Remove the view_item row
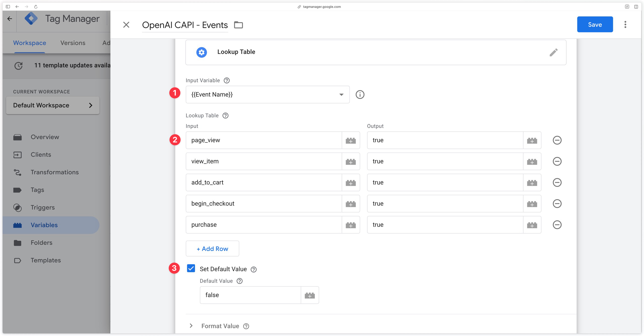 (557, 161)
